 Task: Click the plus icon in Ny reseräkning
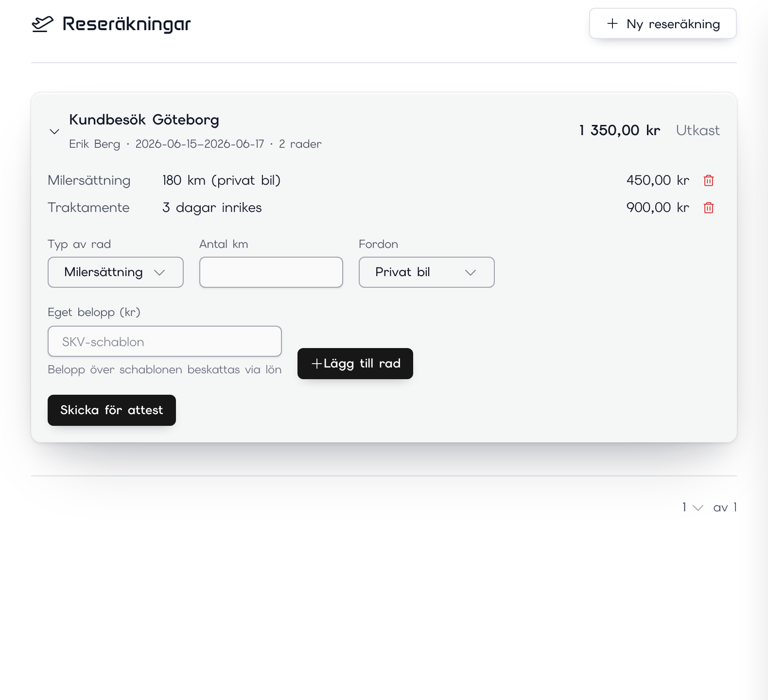point(612,23)
